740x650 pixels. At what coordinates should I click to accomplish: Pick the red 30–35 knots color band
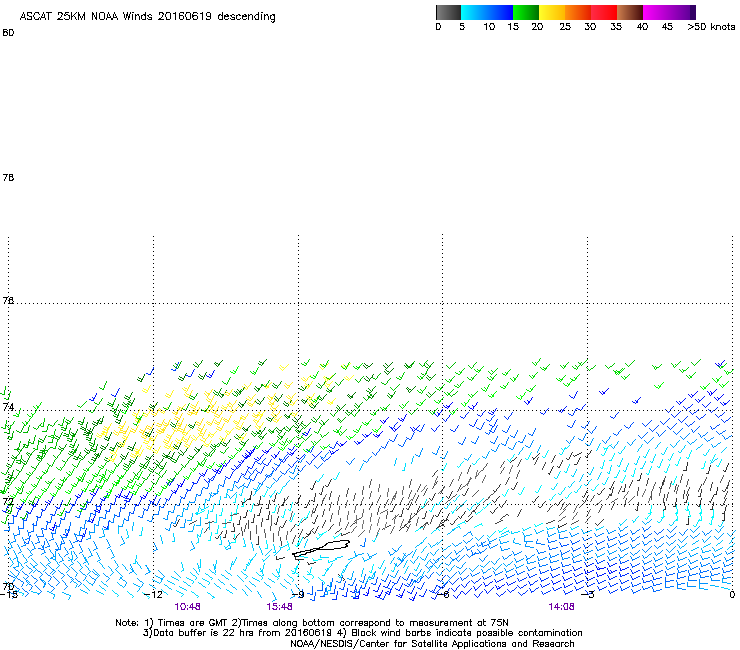604,12
